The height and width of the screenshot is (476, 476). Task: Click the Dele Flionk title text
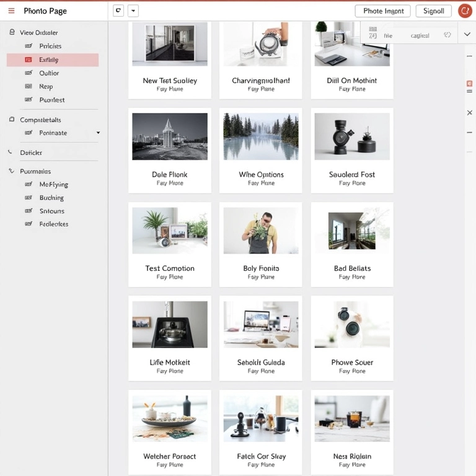pos(169,175)
